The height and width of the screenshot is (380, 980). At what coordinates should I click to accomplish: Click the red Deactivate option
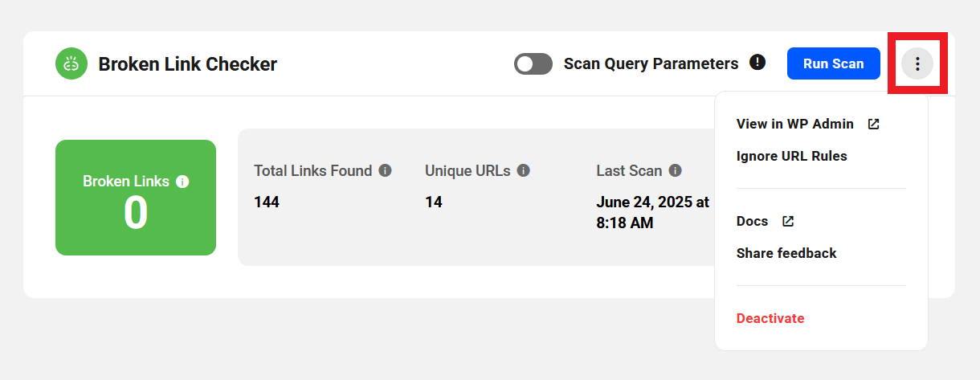click(770, 318)
